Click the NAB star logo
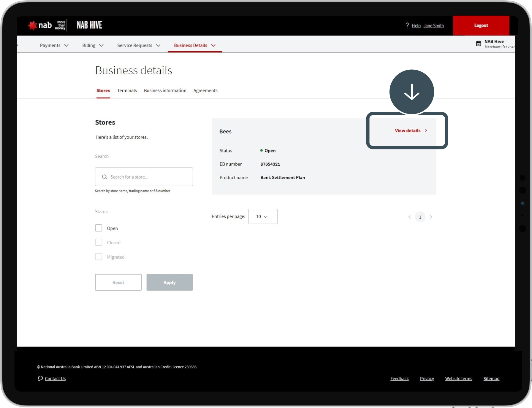The width and height of the screenshot is (532, 408). (x=33, y=26)
